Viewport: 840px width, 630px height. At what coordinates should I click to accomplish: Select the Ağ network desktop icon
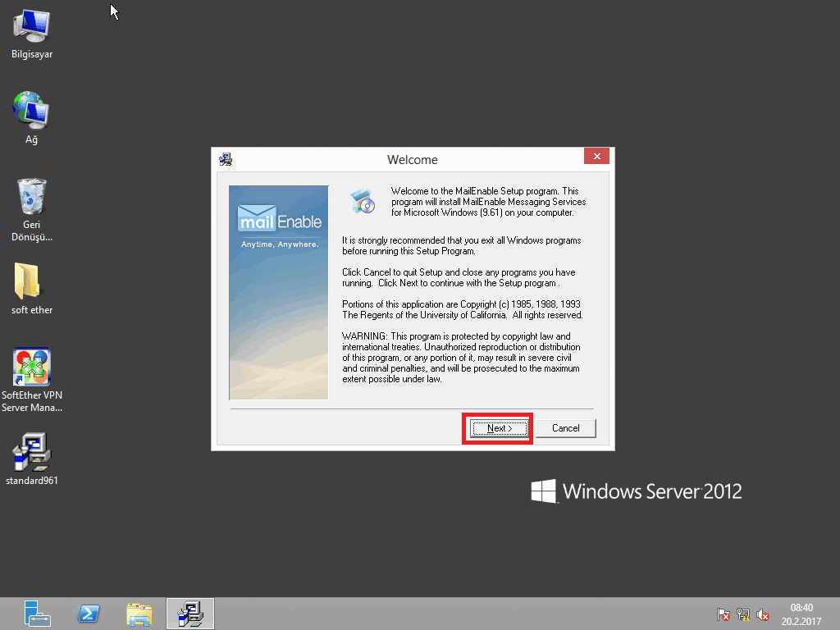pyautogui.click(x=32, y=118)
